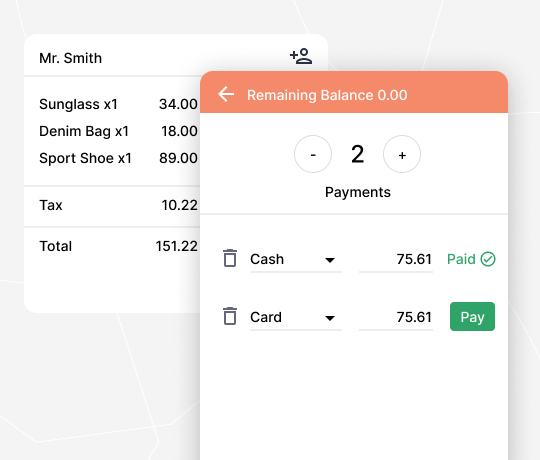Select the Denim Bag x1 line item
This screenshot has height=460, width=540.
pos(118,131)
